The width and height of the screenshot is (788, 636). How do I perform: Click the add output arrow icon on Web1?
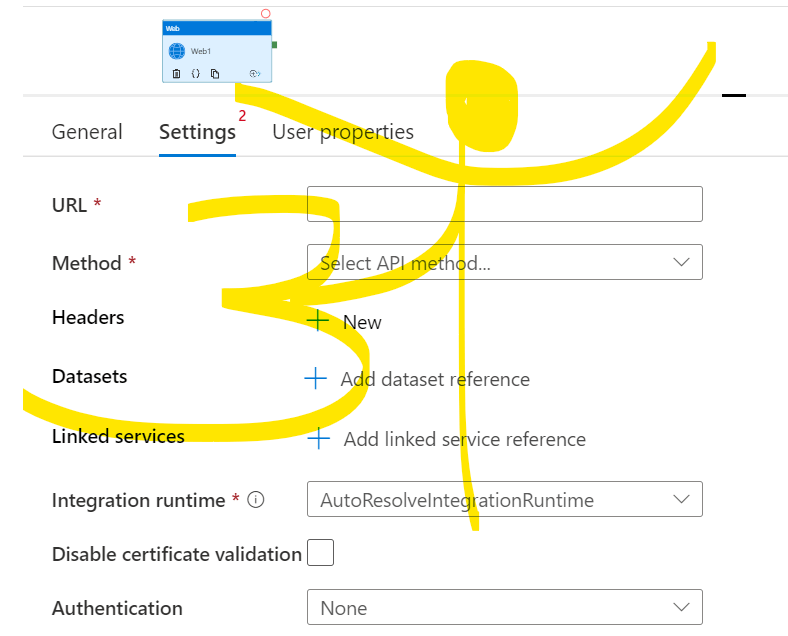click(255, 74)
